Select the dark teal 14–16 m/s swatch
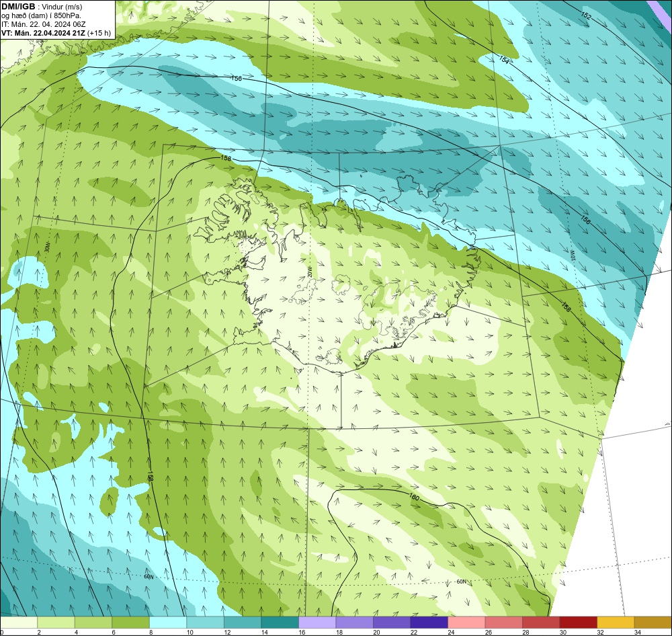The image size is (672, 636). click(x=280, y=623)
